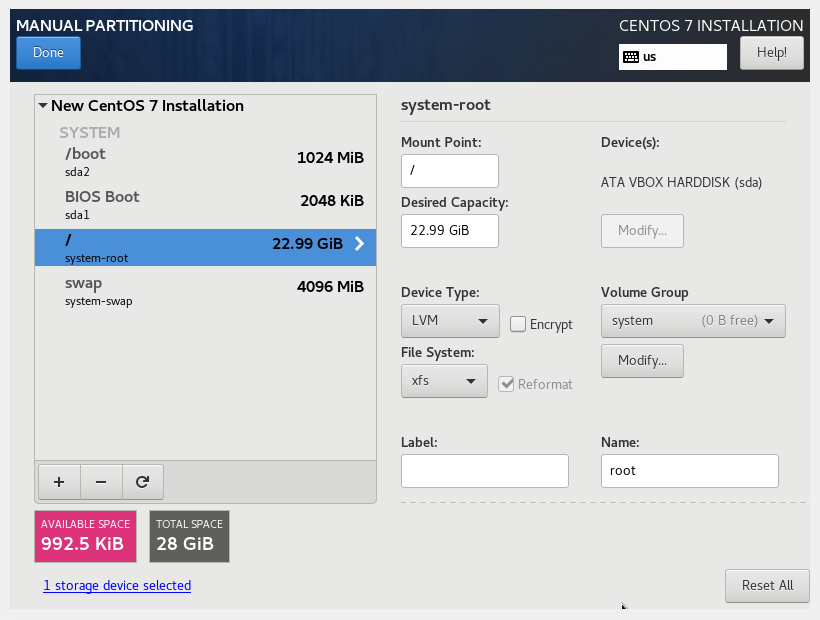This screenshot has height=620, width=820.
Task: Click the arrow on the system-root row
Action: click(x=359, y=244)
